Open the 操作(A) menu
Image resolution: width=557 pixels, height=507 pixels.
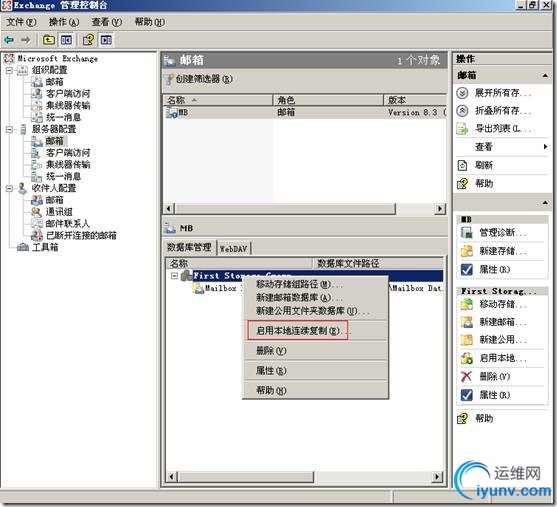[64, 22]
